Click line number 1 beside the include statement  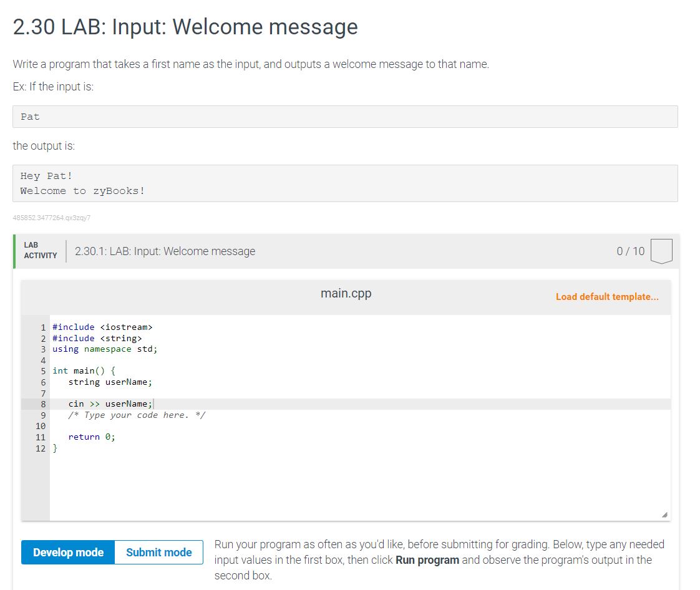tap(42, 327)
